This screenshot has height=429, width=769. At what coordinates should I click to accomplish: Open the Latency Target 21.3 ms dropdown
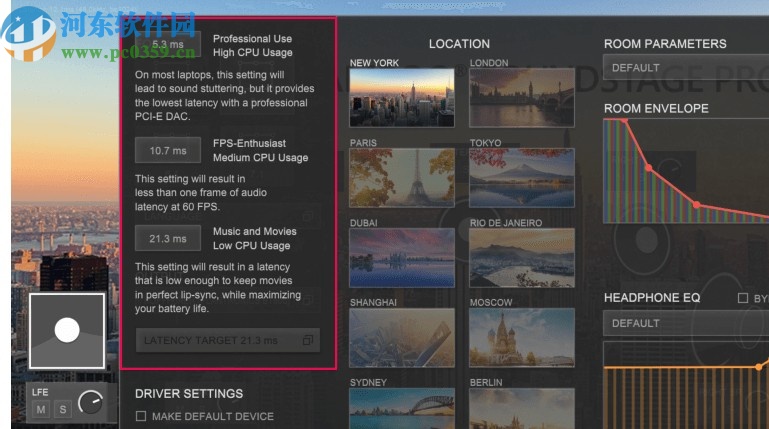(x=228, y=340)
